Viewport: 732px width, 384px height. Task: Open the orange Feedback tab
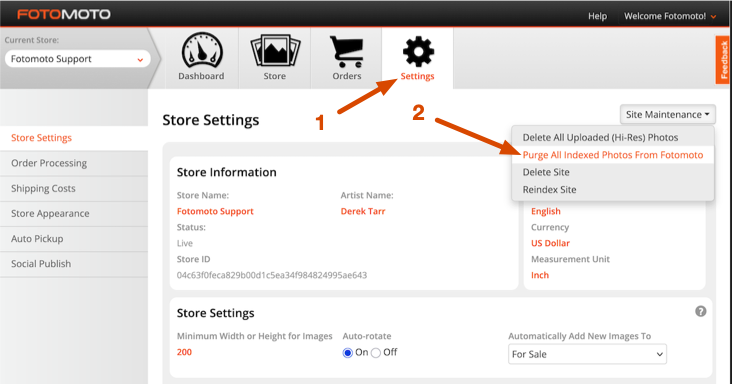coord(724,60)
